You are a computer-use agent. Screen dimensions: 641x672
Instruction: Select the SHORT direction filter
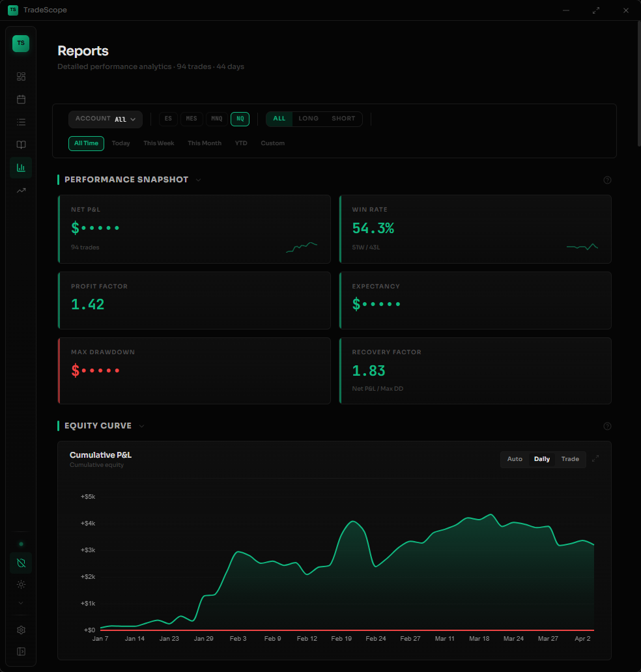pos(343,119)
